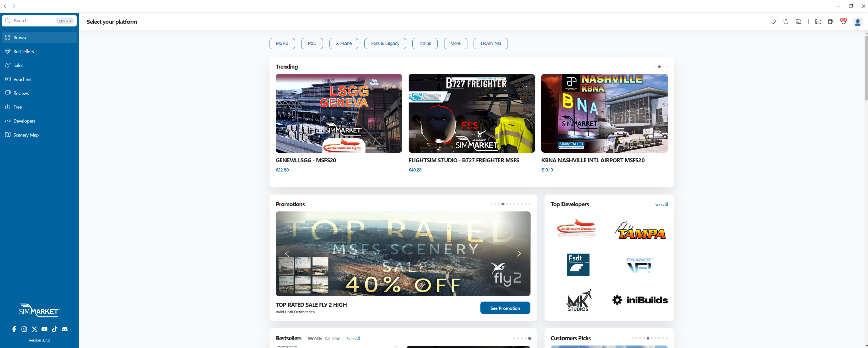Click the See Promotion button
This screenshot has width=868, height=348.
pos(505,308)
